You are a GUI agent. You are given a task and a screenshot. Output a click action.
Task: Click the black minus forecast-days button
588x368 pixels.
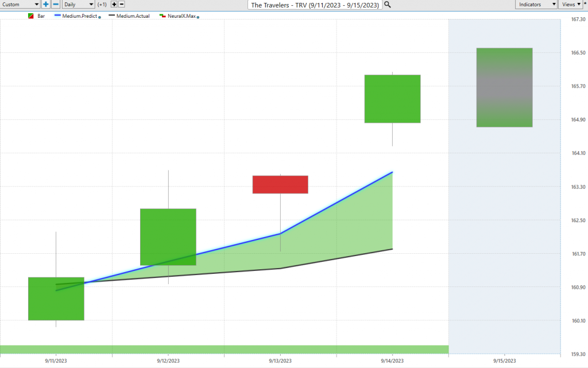tap(122, 5)
